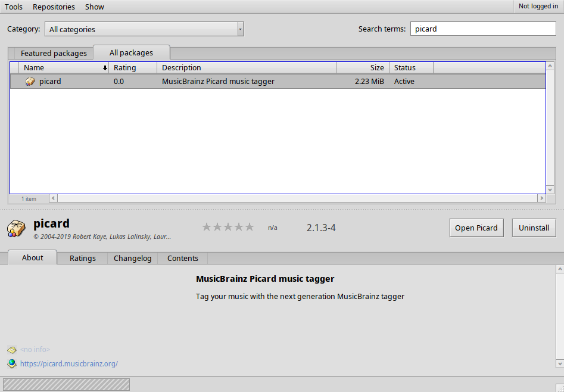
Task: Open the About tab
Action: (x=32, y=258)
